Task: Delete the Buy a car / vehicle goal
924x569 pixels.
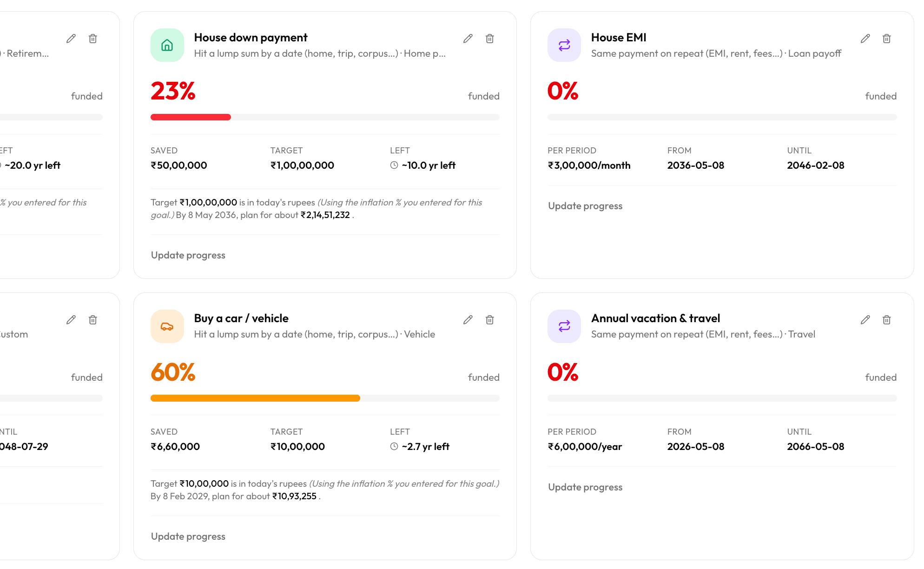Action: click(490, 320)
